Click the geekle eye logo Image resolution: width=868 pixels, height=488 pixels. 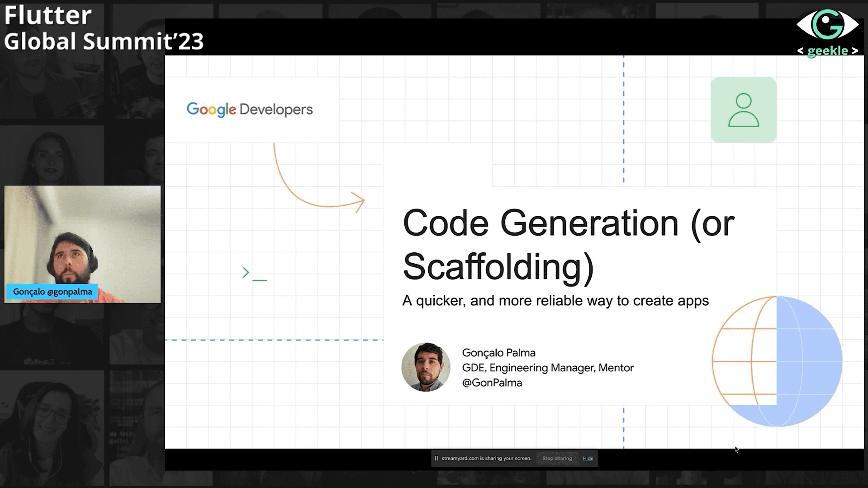(827, 24)
